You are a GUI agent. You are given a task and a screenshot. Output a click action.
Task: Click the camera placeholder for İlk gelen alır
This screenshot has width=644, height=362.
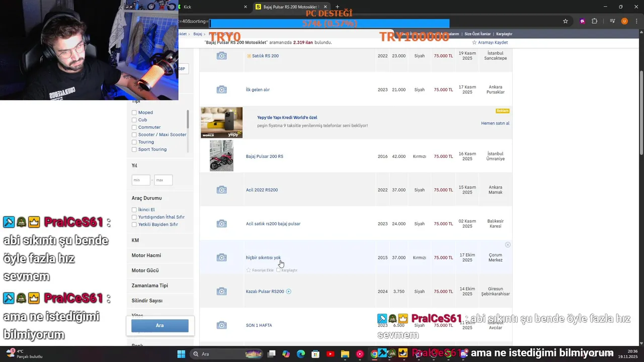221,89
